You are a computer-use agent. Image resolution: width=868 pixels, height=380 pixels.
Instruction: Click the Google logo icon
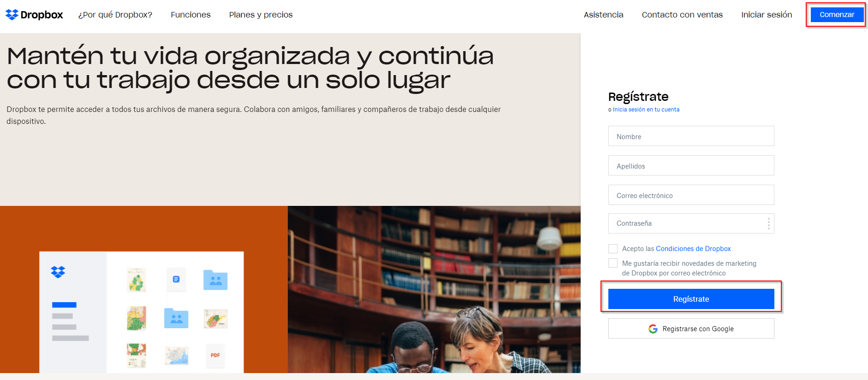click(653, 329)
